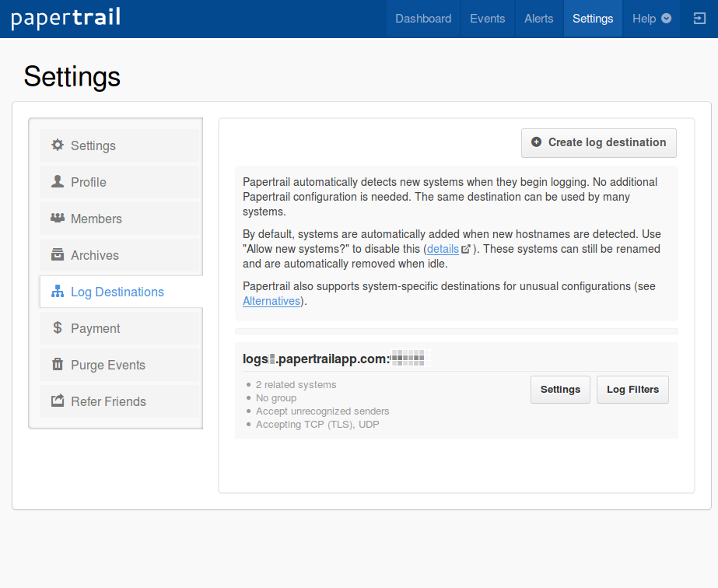Open the Dashboard tab

pos(423,19)
